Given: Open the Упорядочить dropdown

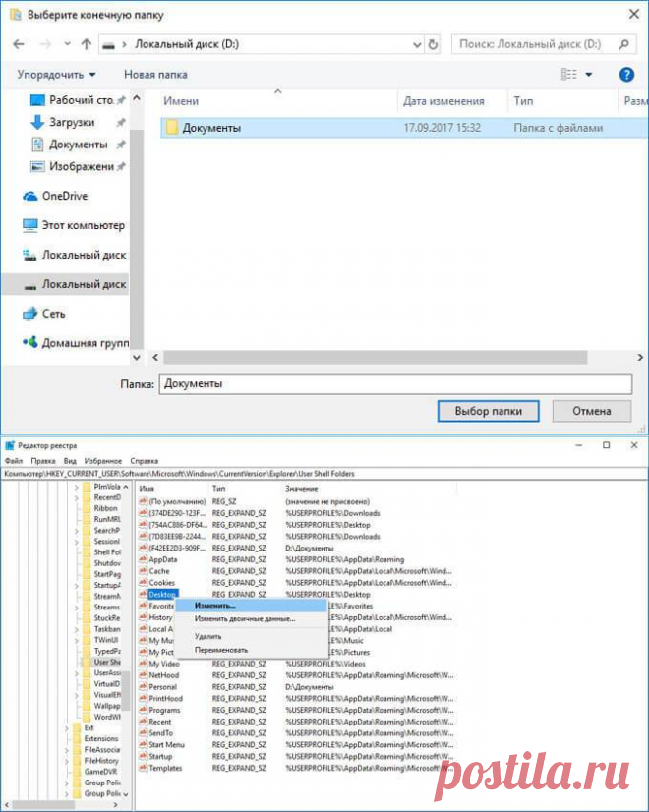Looking at the screenshot, I should (x=56, y=75).
